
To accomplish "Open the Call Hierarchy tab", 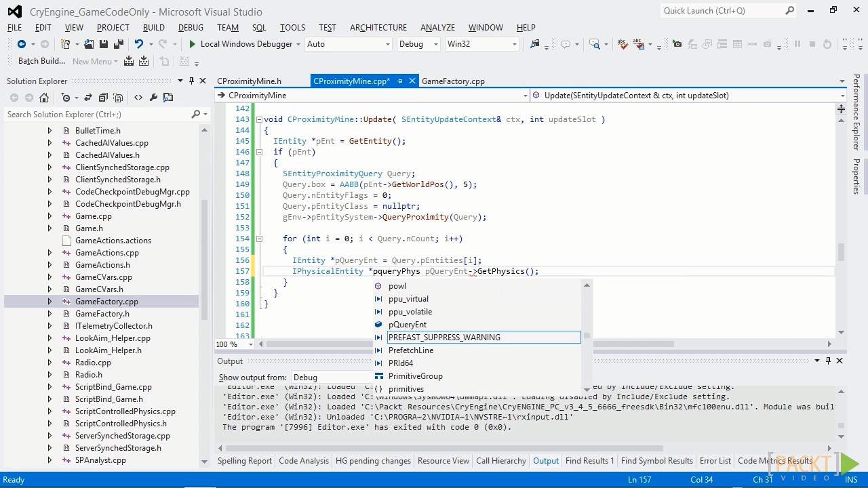I will [501, 461].
